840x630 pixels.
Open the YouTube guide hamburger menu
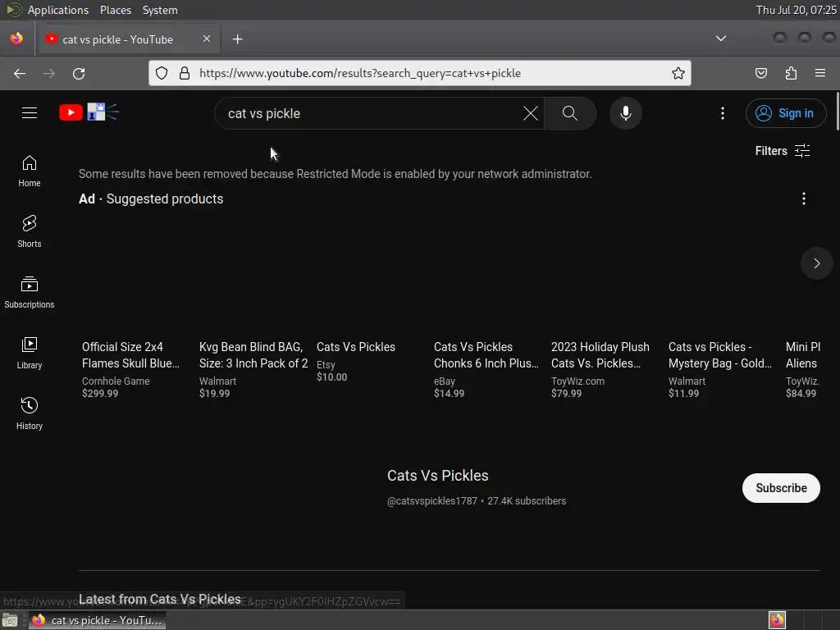[x=30, y=113]
